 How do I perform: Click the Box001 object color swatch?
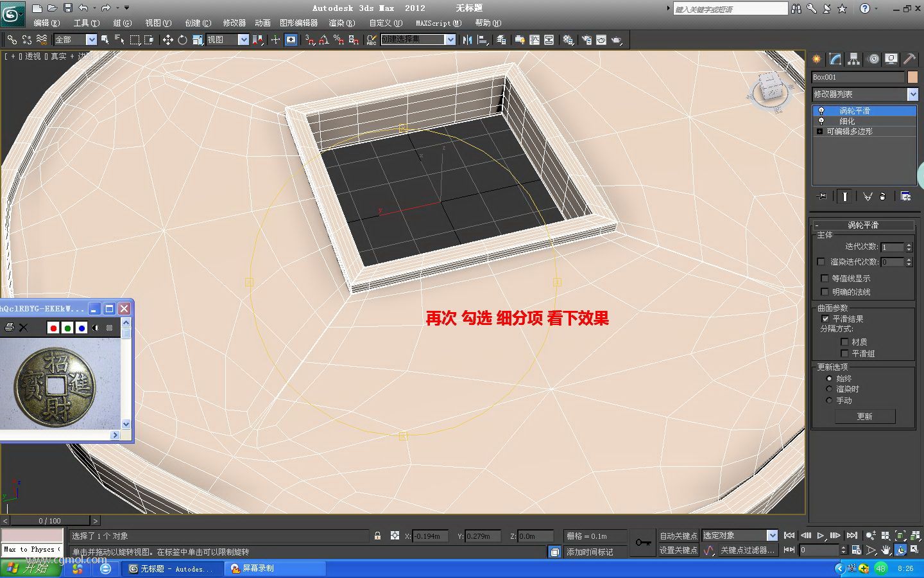pos(912,77)
